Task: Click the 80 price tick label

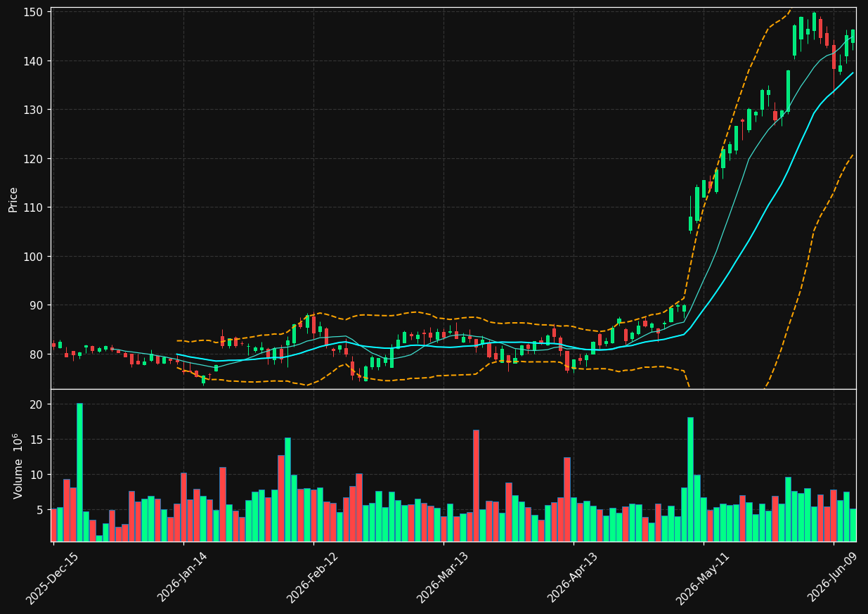Action: click(38, 354)
